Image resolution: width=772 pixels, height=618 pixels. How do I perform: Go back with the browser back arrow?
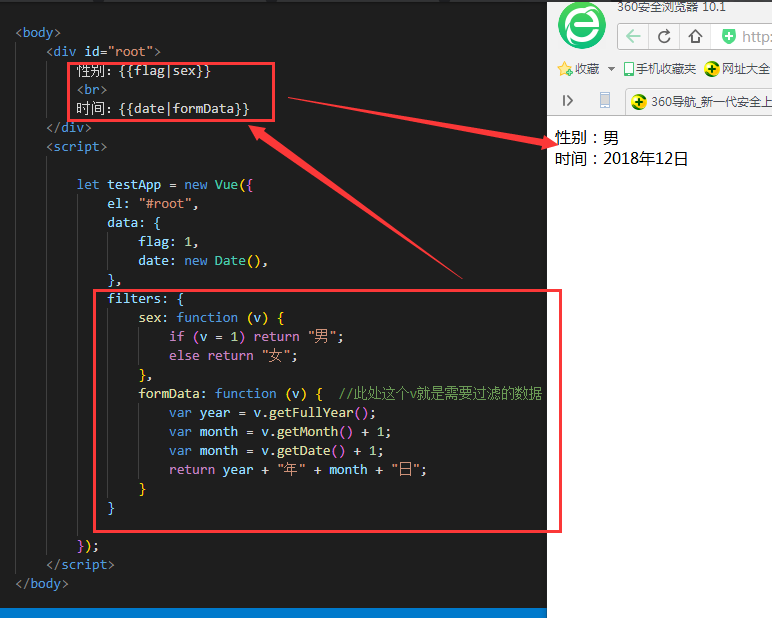point(633,36)
